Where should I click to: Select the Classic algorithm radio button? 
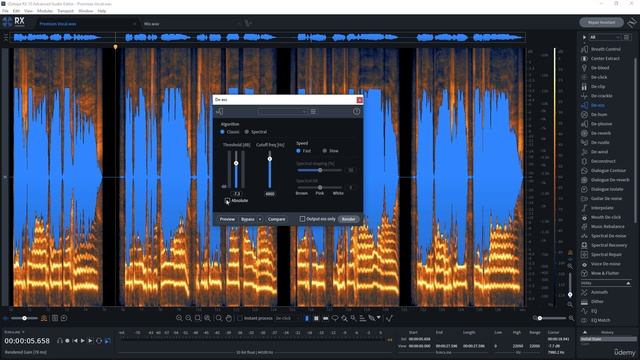222,132
